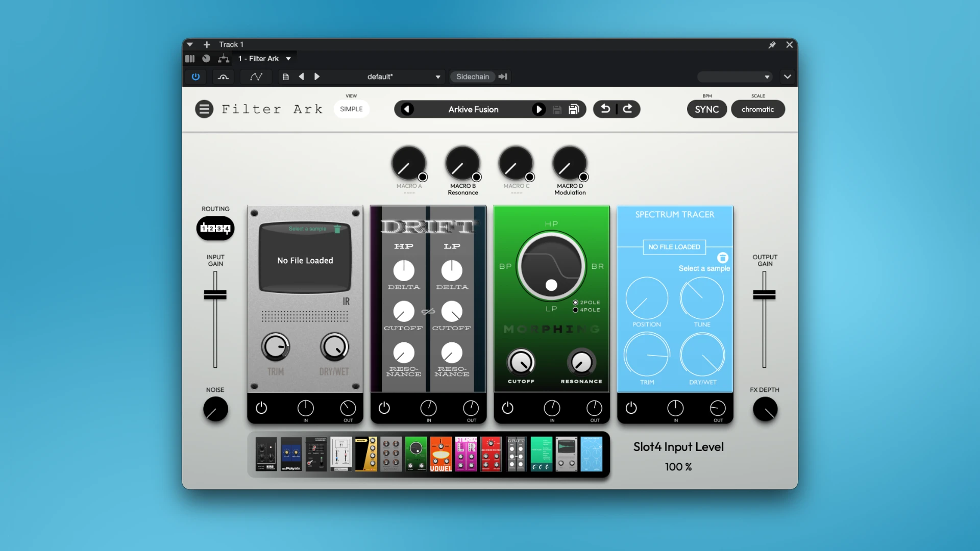Open the chromatic scale selector
This screenshot has height=551, width=980.
(x=758, y=109)
